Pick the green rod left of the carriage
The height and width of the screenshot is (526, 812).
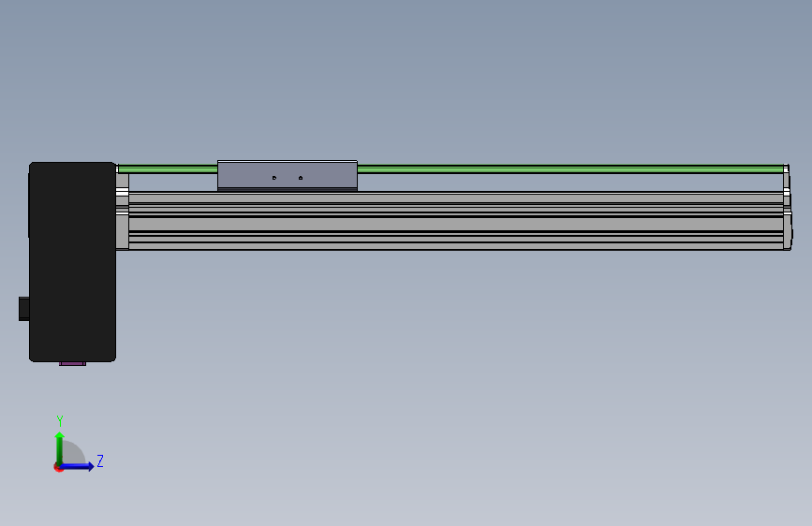[168, 168]
